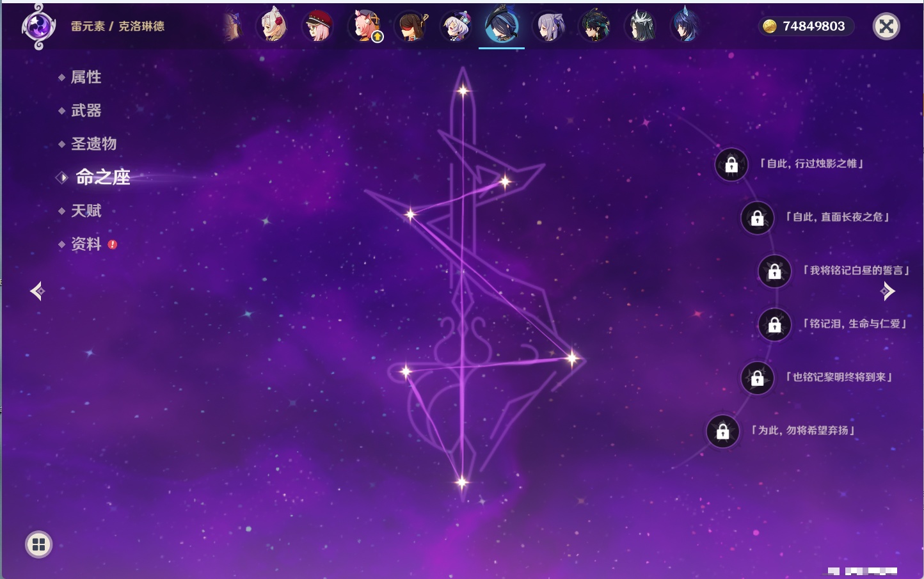This screenshot has height=579, width=924.
Task: Select the bottommost star of the constellation
Action: 461,482
